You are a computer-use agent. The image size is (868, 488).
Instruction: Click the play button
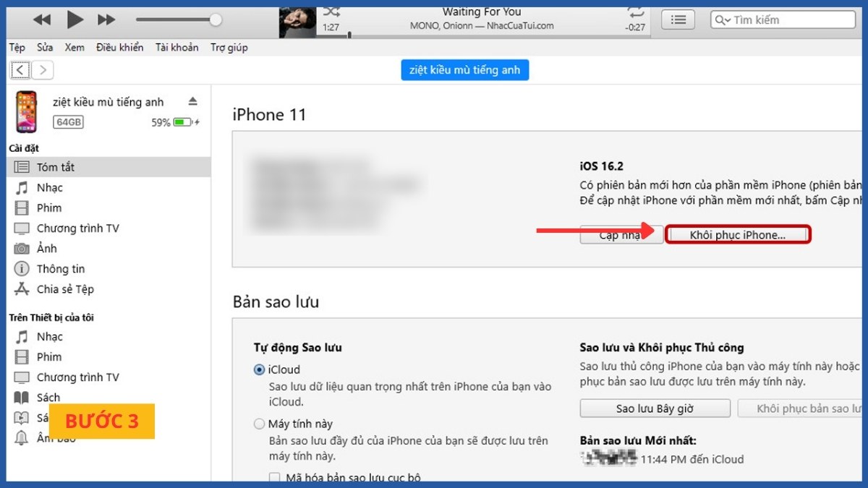75,20
